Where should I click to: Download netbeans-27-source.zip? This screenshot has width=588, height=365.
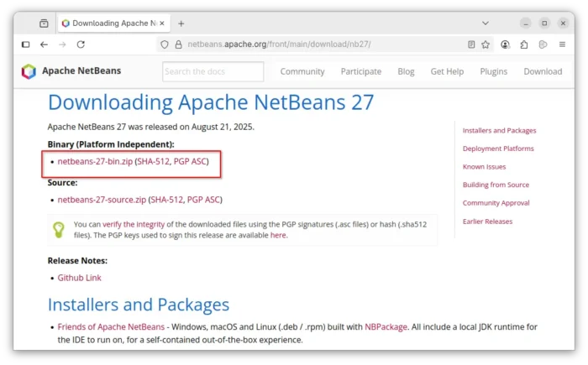click(102, 200)
